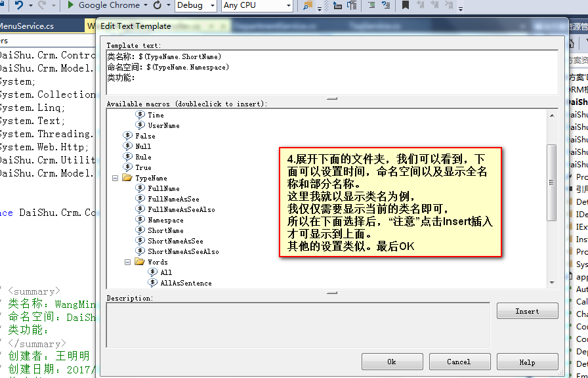Select the ShortName macro in the list
This screenshot has height=378, width=588.
coord(166,230)
